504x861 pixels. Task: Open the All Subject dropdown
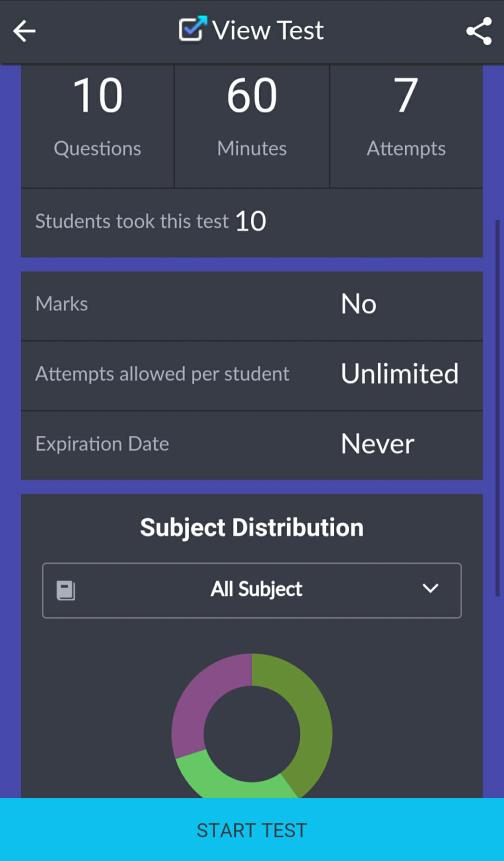tap(252, 590)
